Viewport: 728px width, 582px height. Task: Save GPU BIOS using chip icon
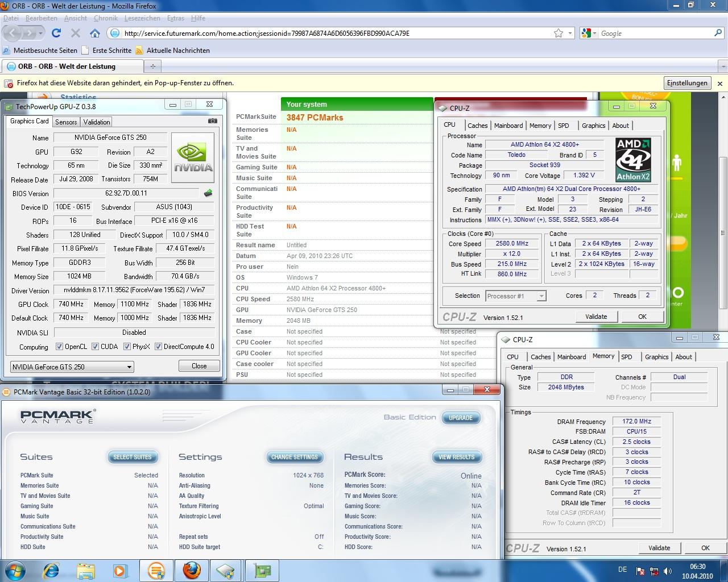pos(208,193)
